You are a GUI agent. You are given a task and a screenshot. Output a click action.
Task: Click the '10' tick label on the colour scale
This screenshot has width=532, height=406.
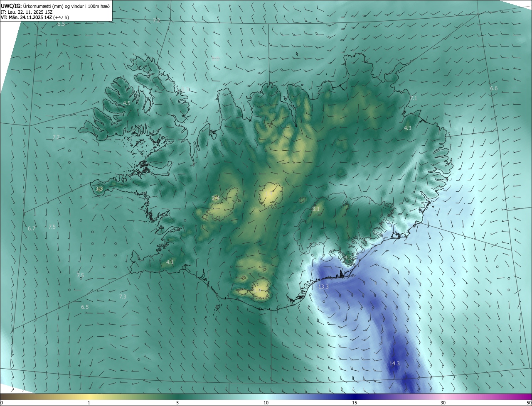click(266, 403)
